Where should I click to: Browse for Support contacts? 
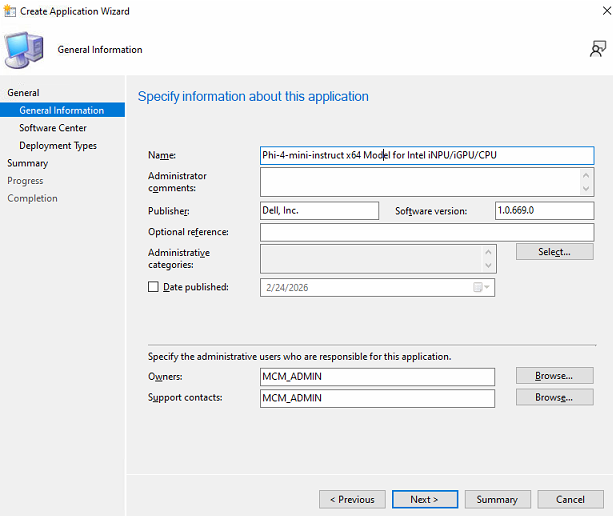pos(554,397)
